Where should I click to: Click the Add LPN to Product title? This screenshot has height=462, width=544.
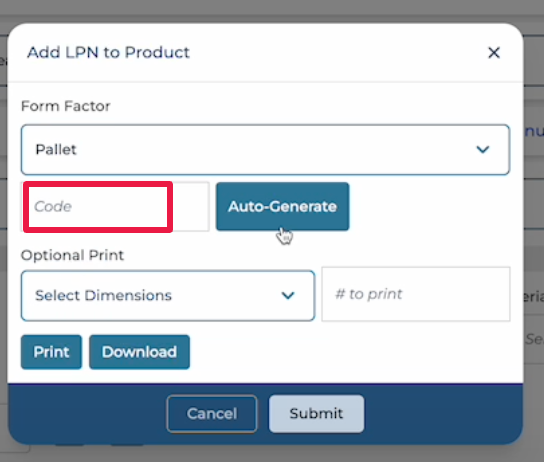pyautogui.click(x=108, y=52)
